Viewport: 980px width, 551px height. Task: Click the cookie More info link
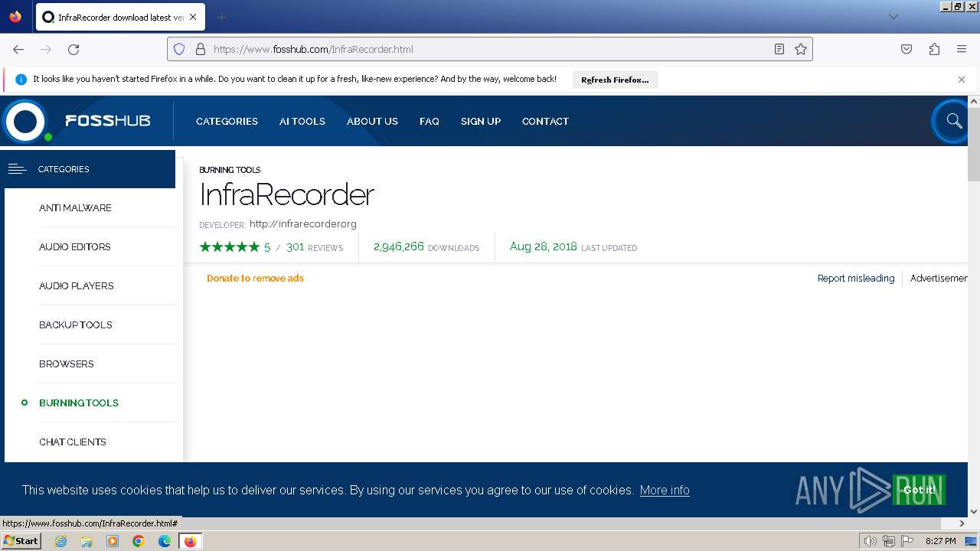point(665,491)
